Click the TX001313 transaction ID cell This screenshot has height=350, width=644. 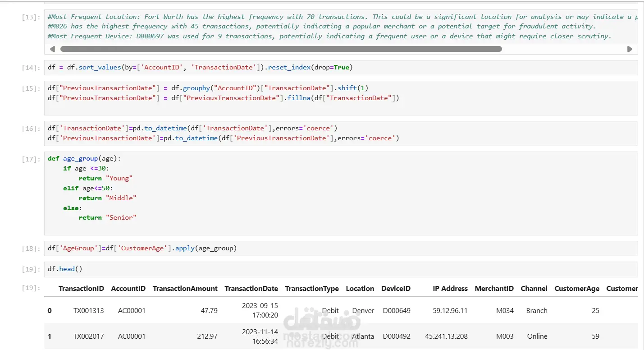(89, 311)
